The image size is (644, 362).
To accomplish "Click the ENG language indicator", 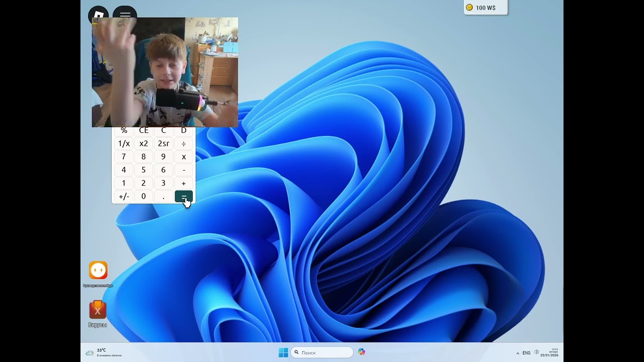I will point(526,353).
